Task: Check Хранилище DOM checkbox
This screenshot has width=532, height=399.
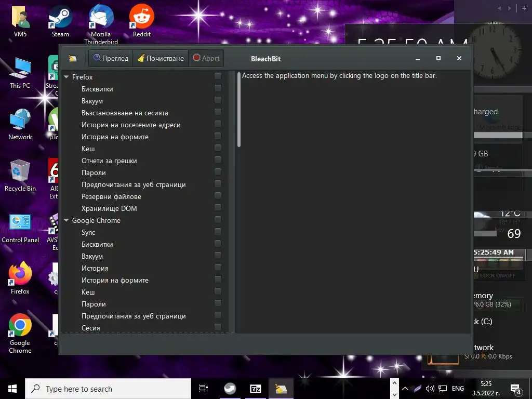Action: tap(218, 208)
